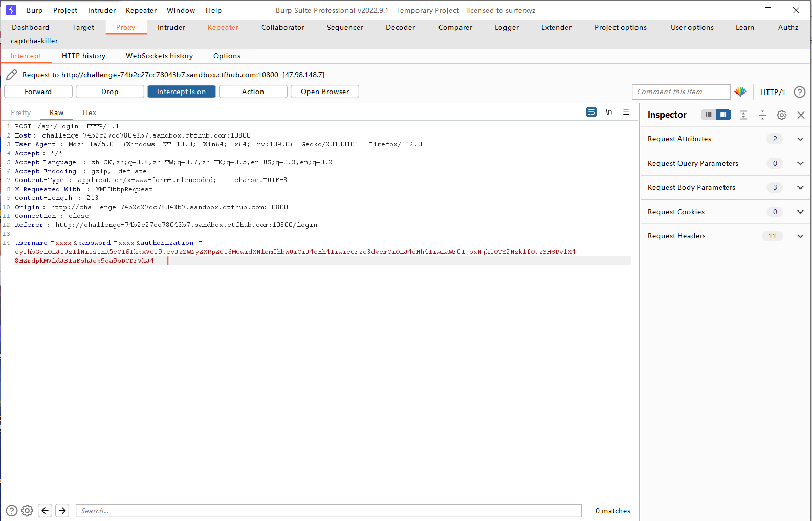View the WebSockets history sub-tab
This screenshot has width=812, height=521.
[x=160, y=56]
